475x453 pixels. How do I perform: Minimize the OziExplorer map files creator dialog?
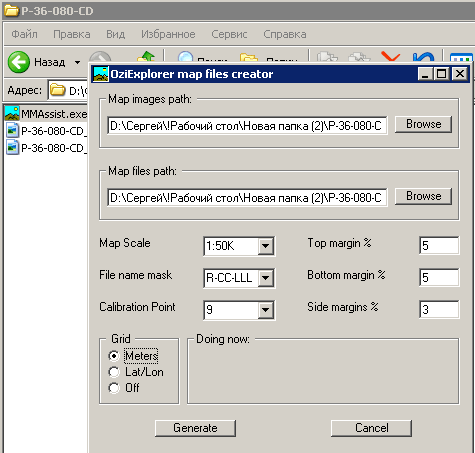425,74
